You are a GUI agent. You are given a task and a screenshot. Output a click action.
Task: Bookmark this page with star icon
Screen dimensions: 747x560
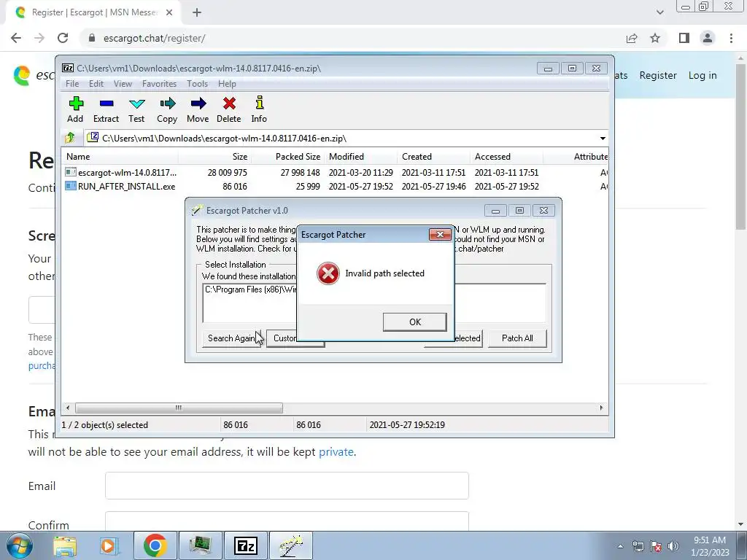point(655,38)
